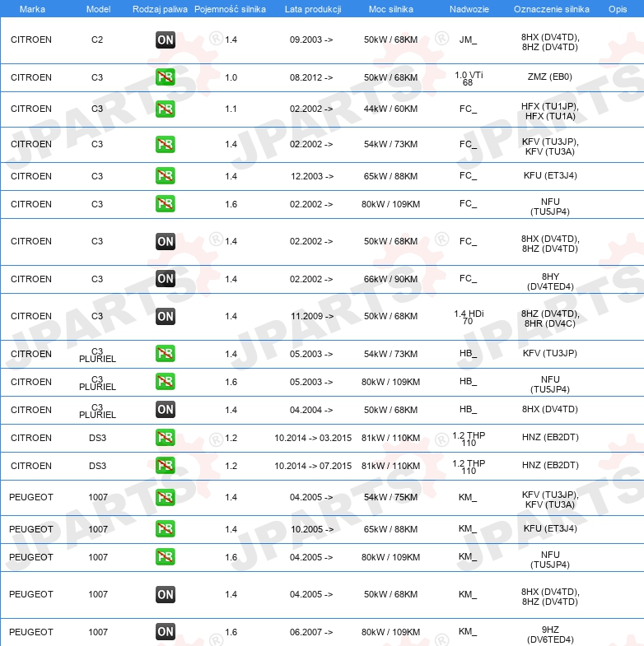Screen dimensions: 644x646
Task: Click the Model column header
Action: (x=98, y=9)
